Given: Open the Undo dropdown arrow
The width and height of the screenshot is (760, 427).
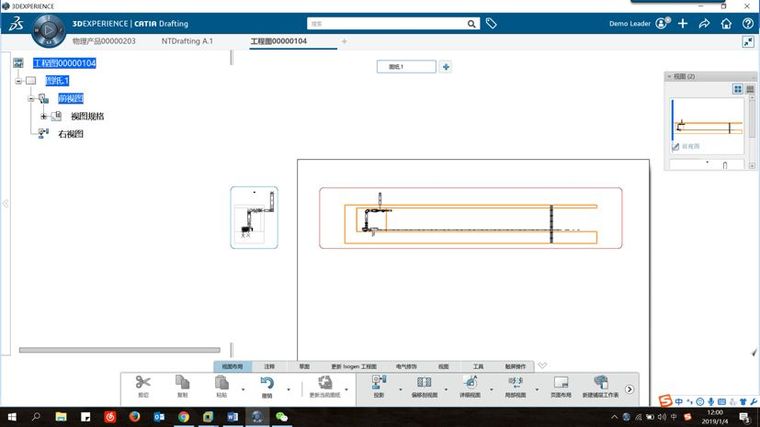Looking at the screenshot, I should [288, 389].
